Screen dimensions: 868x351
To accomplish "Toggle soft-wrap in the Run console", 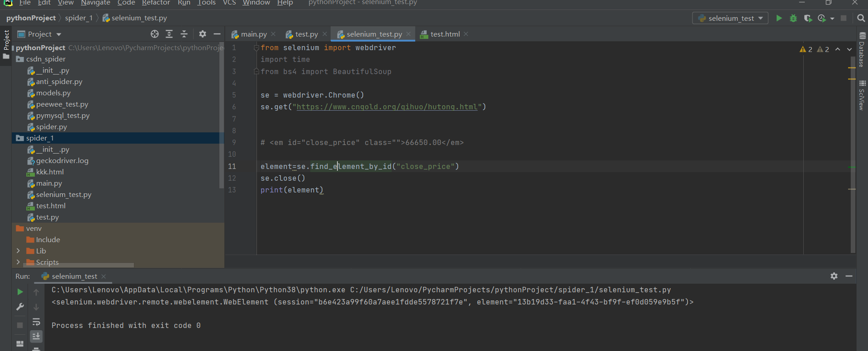I will 36,322.
